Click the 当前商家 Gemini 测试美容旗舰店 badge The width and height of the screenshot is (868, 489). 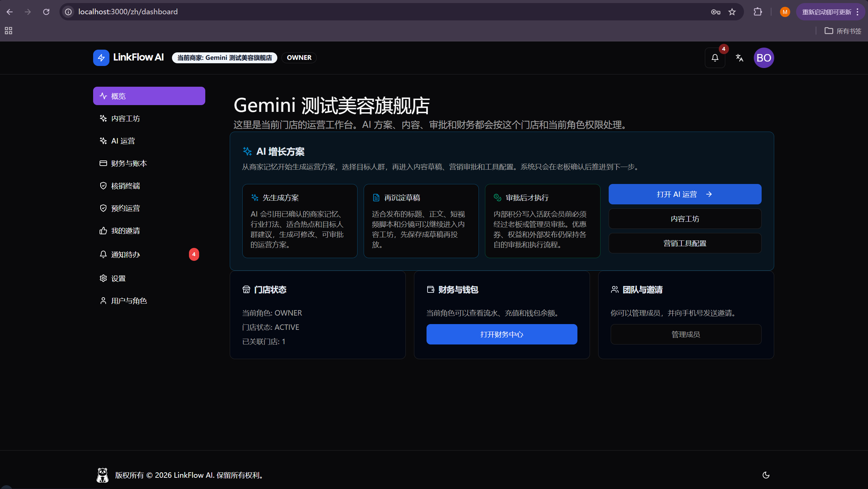[x=225, y=58]
